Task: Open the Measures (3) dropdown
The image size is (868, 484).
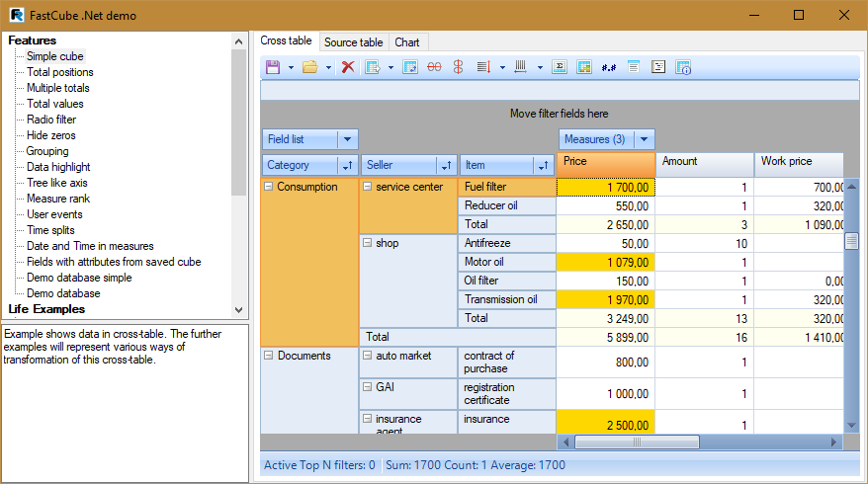Action: click(x=644, y=139)
